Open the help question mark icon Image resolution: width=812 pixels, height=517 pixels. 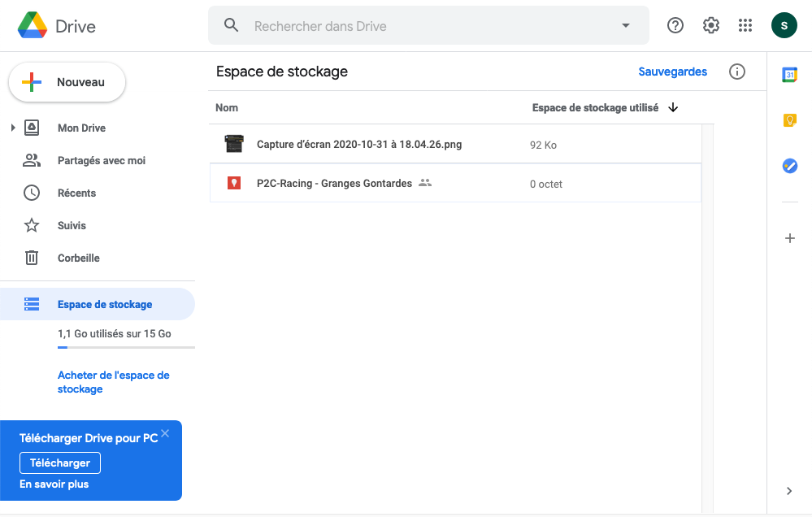click(x=675, y=25)
